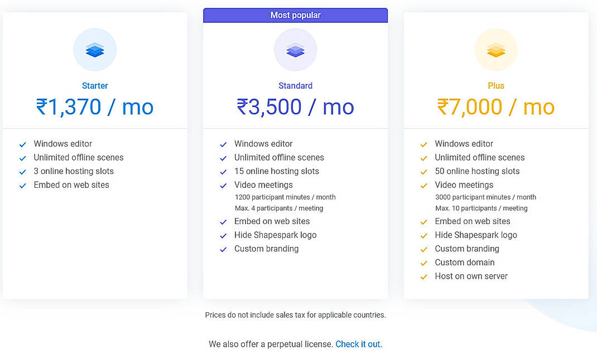
Task: Click the Most popular banner
Action: (295, 15)
